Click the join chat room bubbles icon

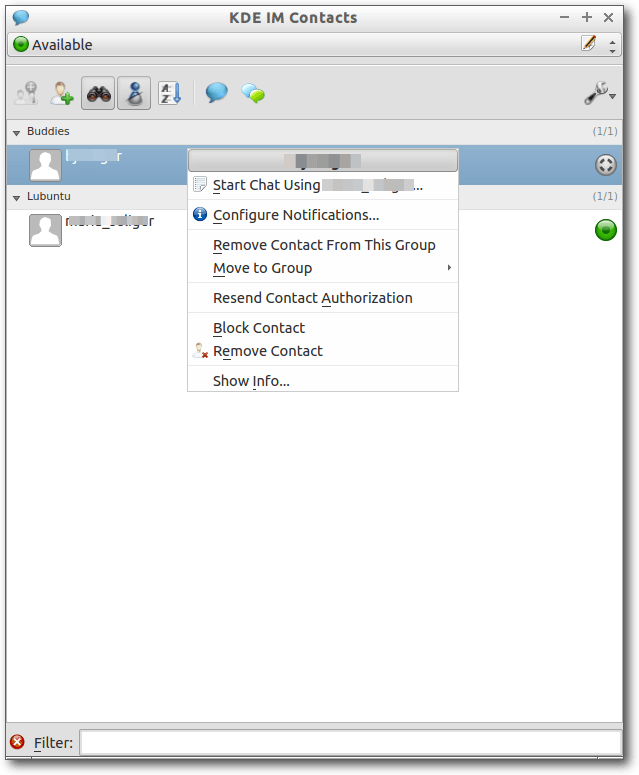coord(253,94)
